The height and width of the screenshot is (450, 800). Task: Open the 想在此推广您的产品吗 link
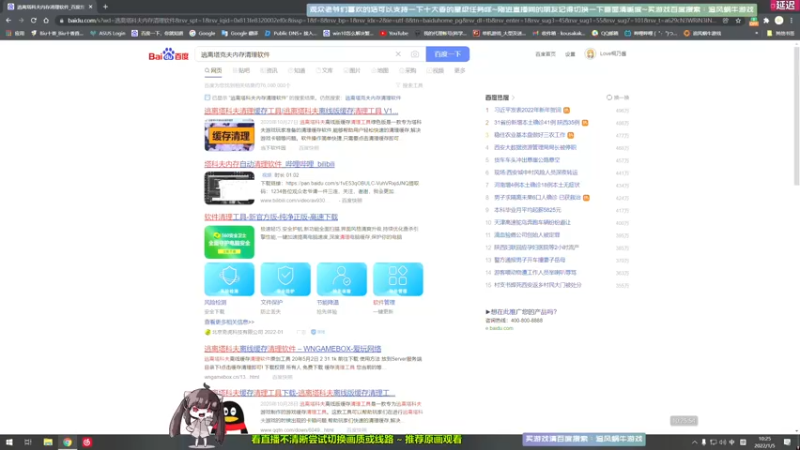pyautogui.click(x=521, y=311)
